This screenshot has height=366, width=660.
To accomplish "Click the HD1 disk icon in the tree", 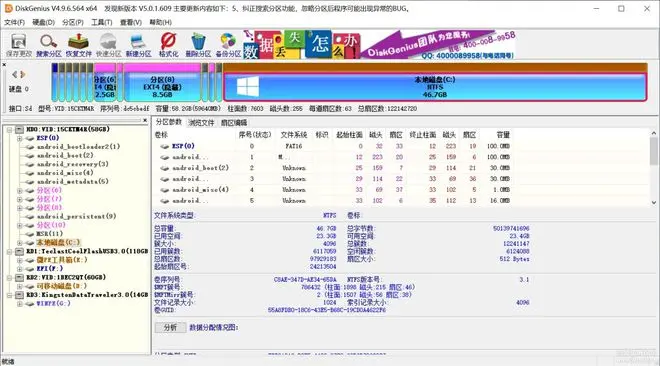I will pos(19,252).
